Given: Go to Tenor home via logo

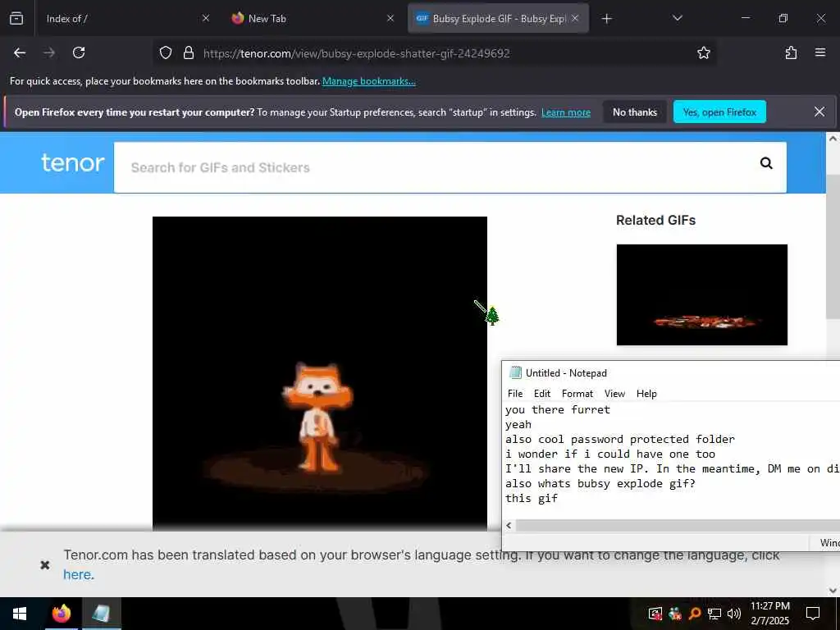Looking at the screenshot, I should pyautogui.click(x=72, y=162).
